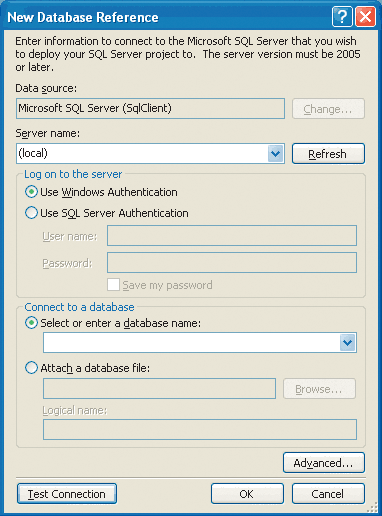Focus the Server name text field
The width and height of the screenshot is (382, 516).
[142, 154]
